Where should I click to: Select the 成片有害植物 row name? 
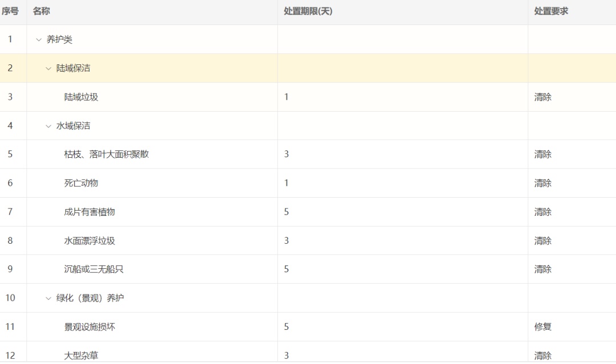tap(90, 212)
